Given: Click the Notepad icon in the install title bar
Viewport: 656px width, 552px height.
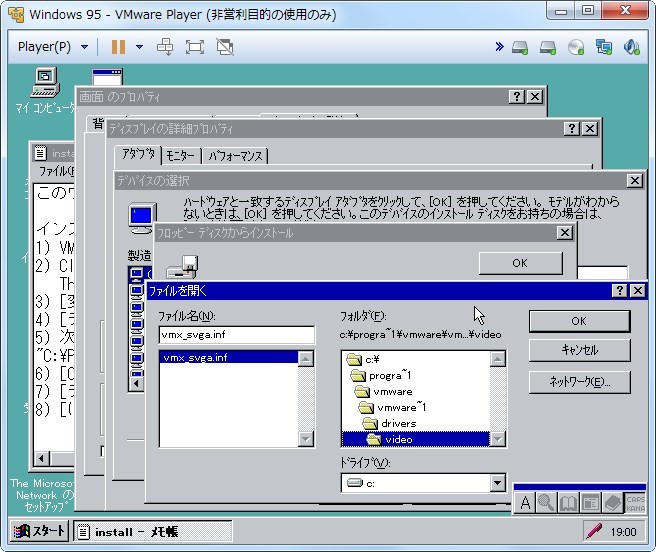Looking at the screenshot, I should (x=41, y=153).
